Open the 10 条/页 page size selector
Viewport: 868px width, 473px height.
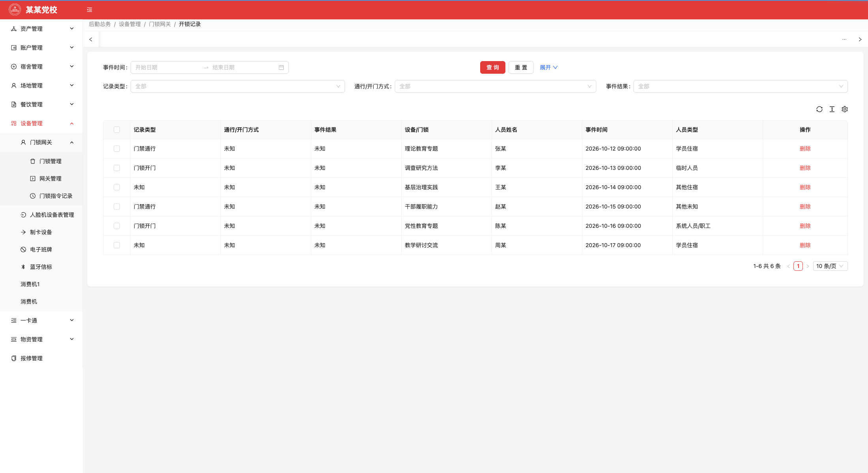[830, 266]
